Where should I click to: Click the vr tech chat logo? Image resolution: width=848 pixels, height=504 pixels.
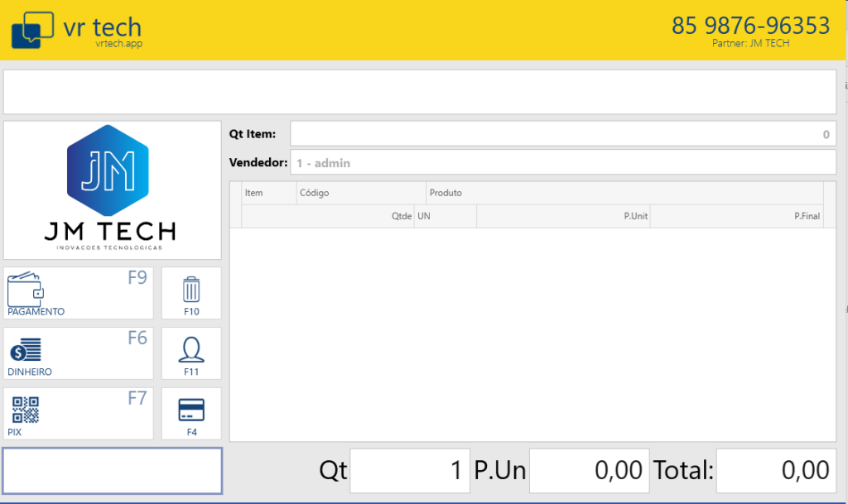coord(32,31)
